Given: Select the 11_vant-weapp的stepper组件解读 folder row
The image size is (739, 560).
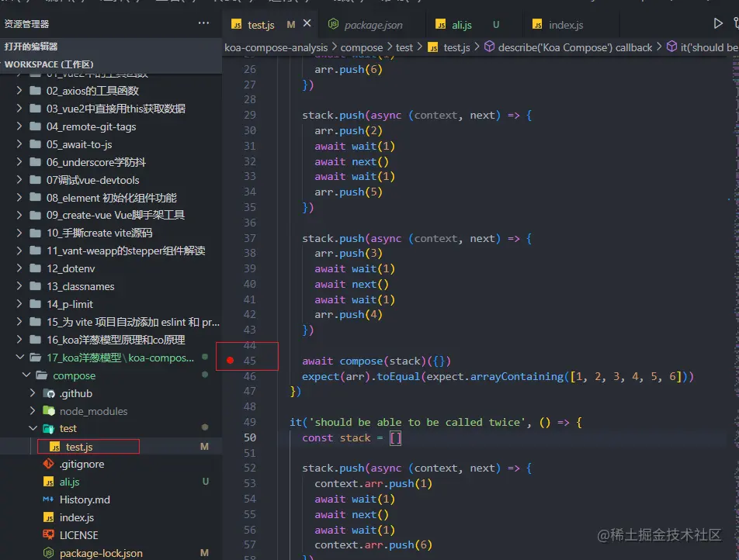Looking at the screenshot, I should 111,251.
